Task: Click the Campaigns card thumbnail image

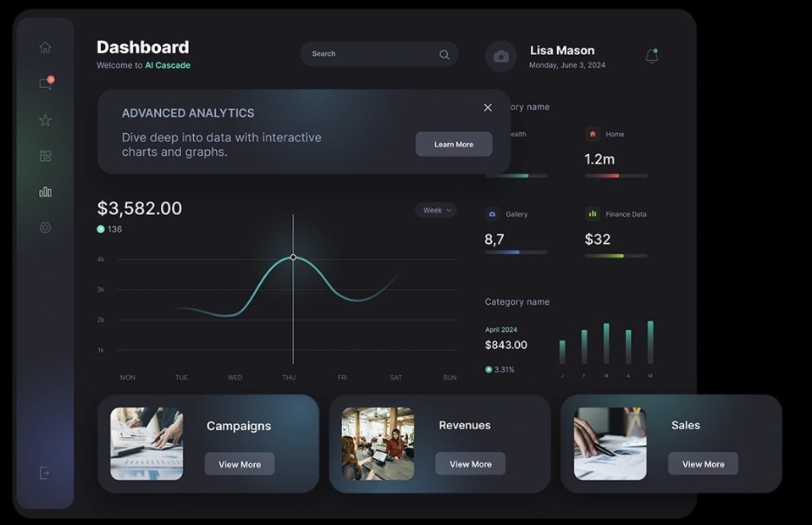Action: [x=146, y=444]
